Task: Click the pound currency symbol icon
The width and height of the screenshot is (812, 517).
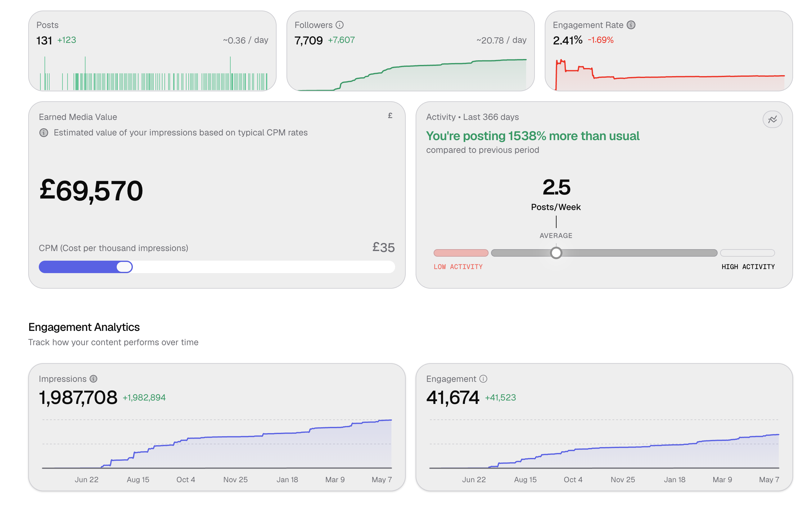Action: [x=390, y=116]
